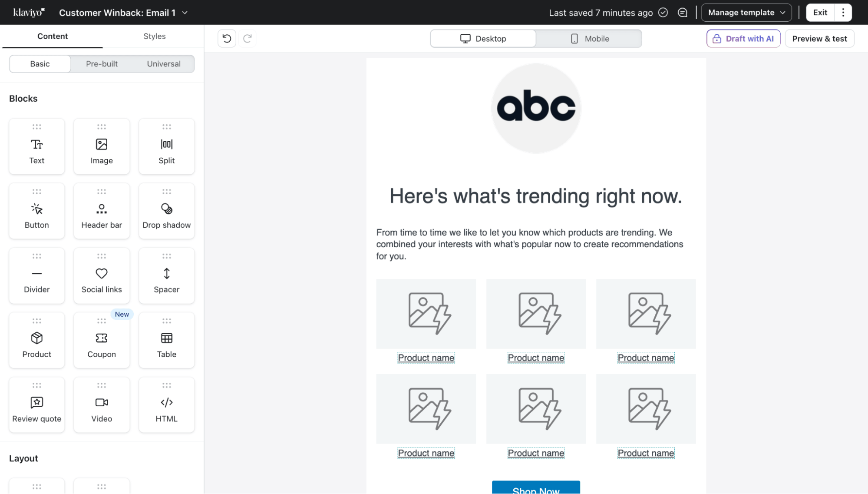Redo the last change
Viewport: 868px width, 494px height.
pos(248,39)
